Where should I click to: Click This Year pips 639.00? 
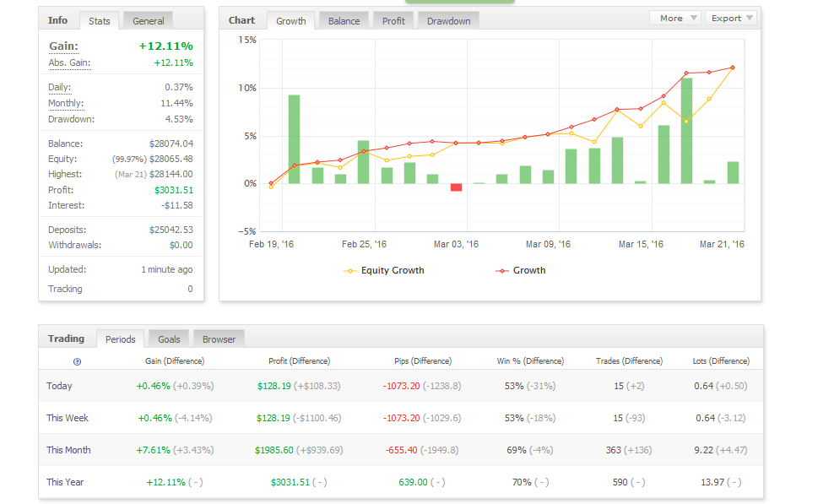pyautogui.click(x=413, y=482)
